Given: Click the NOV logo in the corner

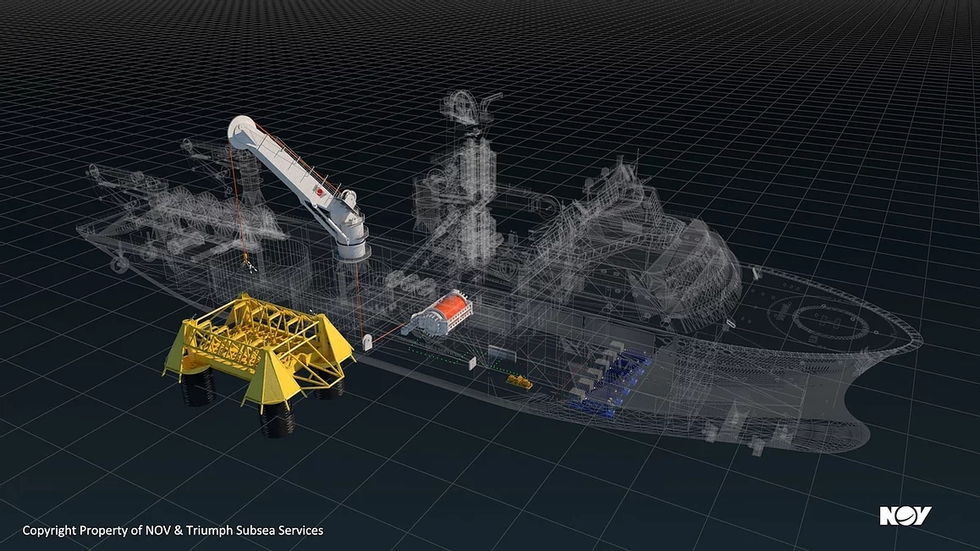Looking at the screenshot, I should click(905, 515).
